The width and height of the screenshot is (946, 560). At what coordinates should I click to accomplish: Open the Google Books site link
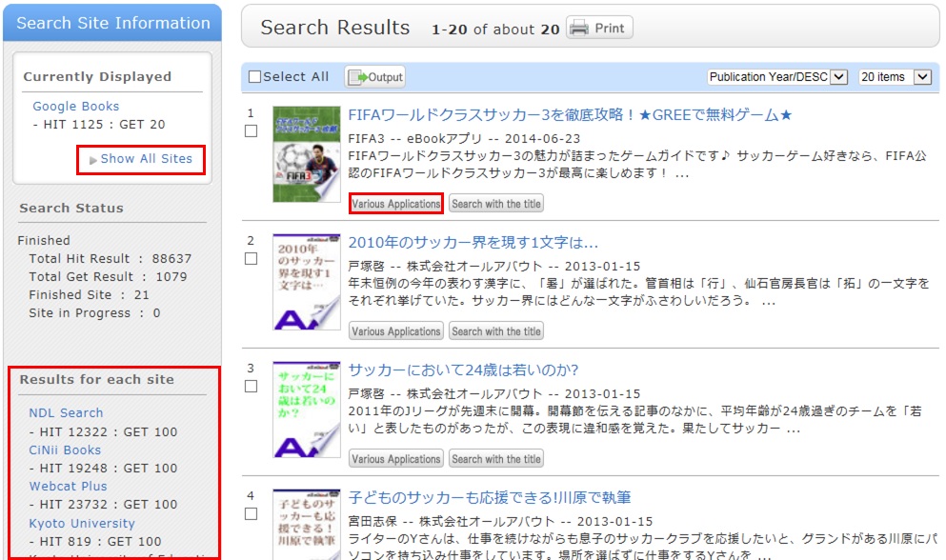[x=76, y=107]
